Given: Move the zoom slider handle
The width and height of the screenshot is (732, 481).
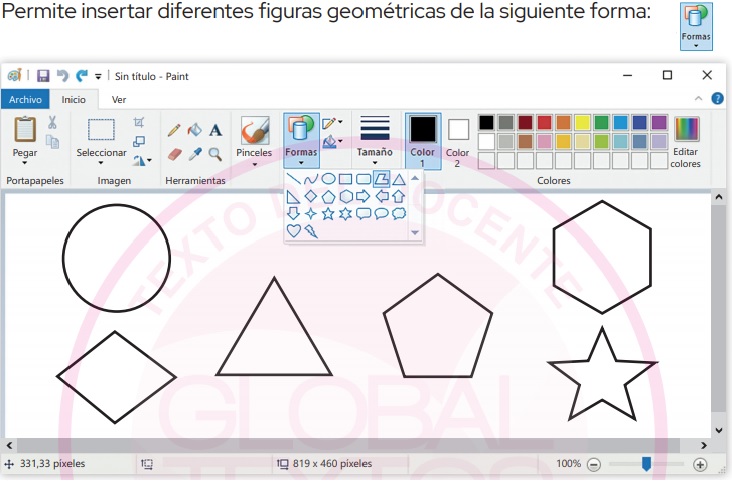Looking at the screenshot, I should pos(646,464).
